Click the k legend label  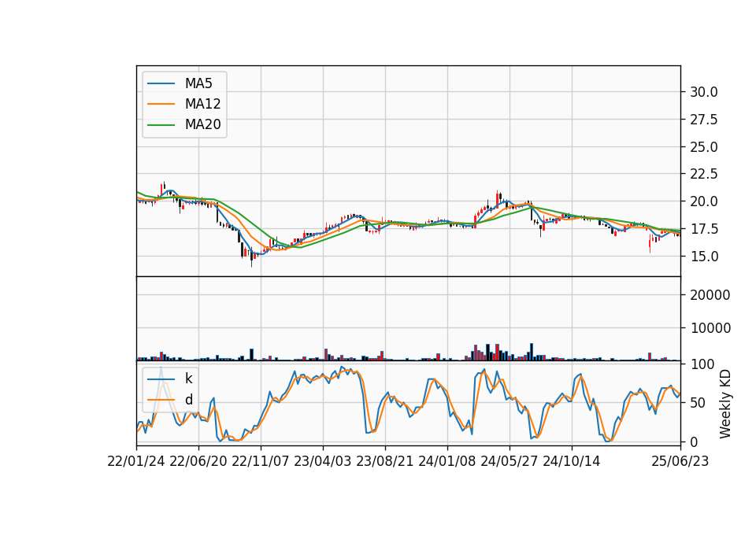[188, 379]
